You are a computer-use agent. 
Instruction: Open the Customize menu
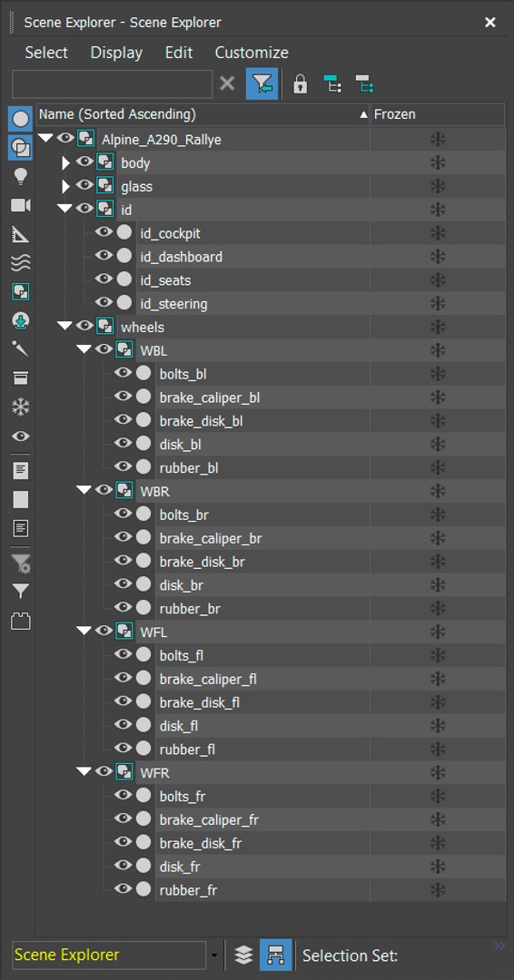(252, 53)
